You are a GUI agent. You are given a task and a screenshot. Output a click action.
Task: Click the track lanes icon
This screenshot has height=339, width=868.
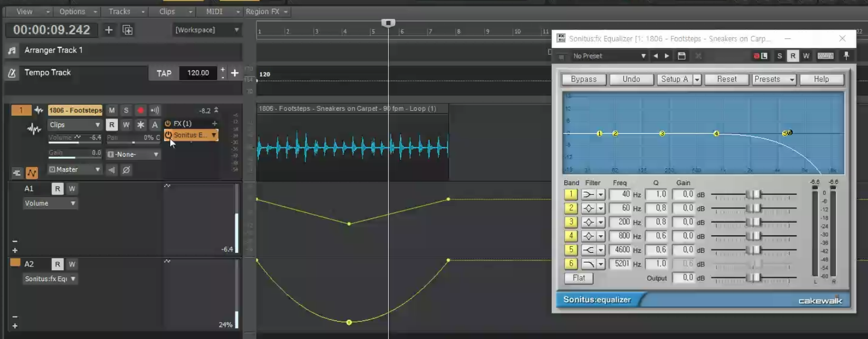tap(16, 173)
